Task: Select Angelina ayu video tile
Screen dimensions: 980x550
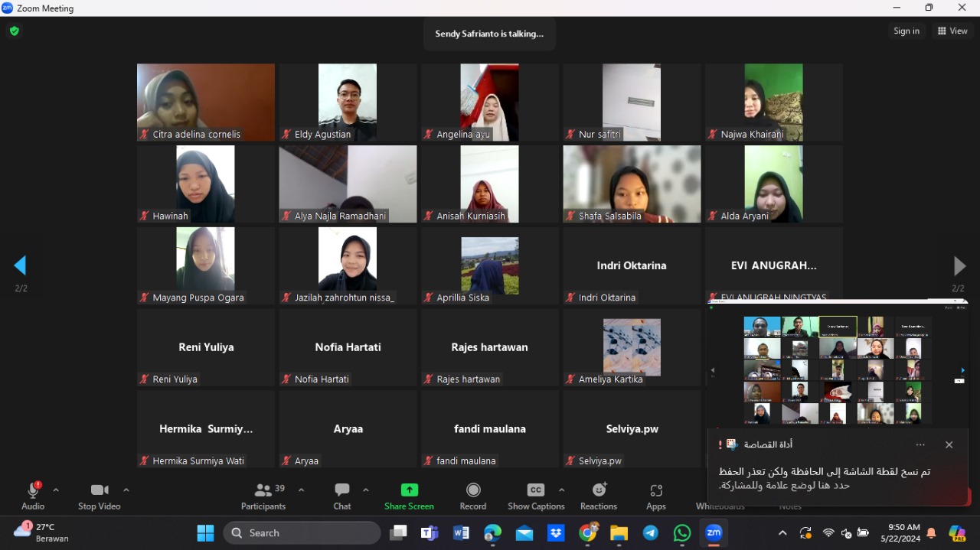Action: point(490,103)
